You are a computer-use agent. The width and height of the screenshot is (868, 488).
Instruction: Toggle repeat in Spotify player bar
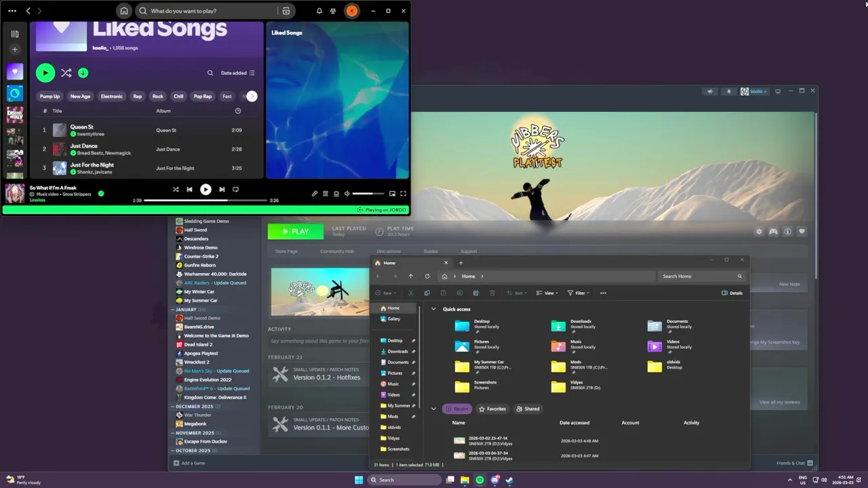(x=236, y=190)
